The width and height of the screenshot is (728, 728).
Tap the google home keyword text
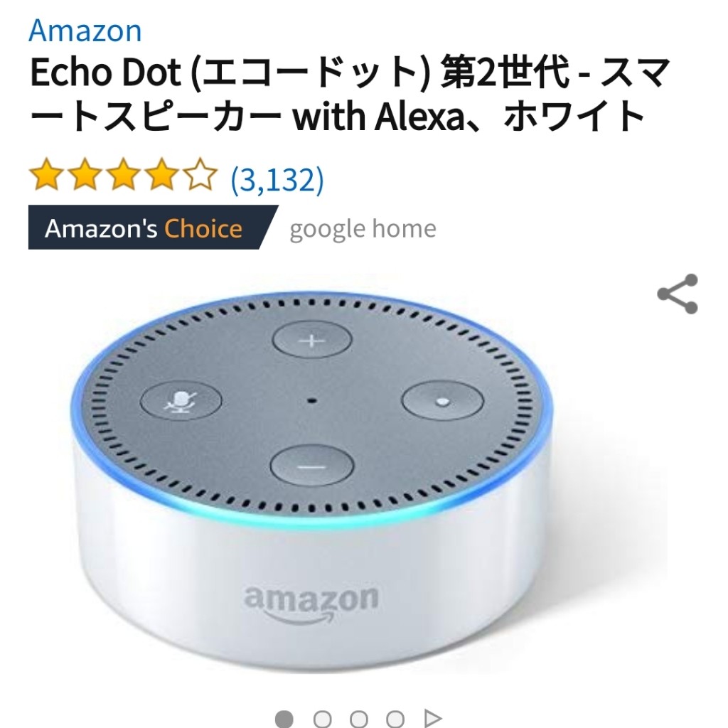tap(363, 229)
